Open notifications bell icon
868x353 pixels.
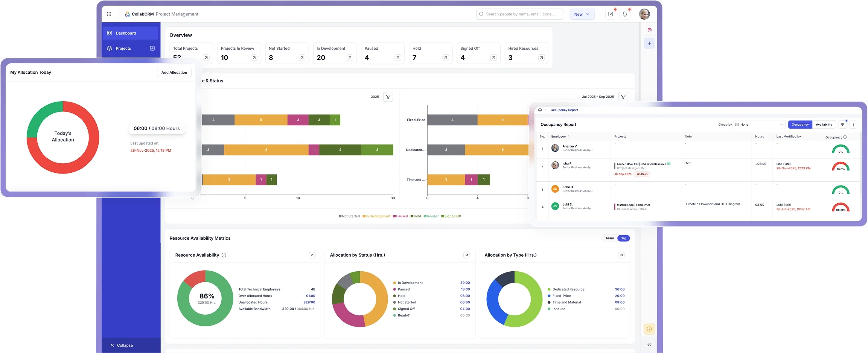tap(625, 14)
